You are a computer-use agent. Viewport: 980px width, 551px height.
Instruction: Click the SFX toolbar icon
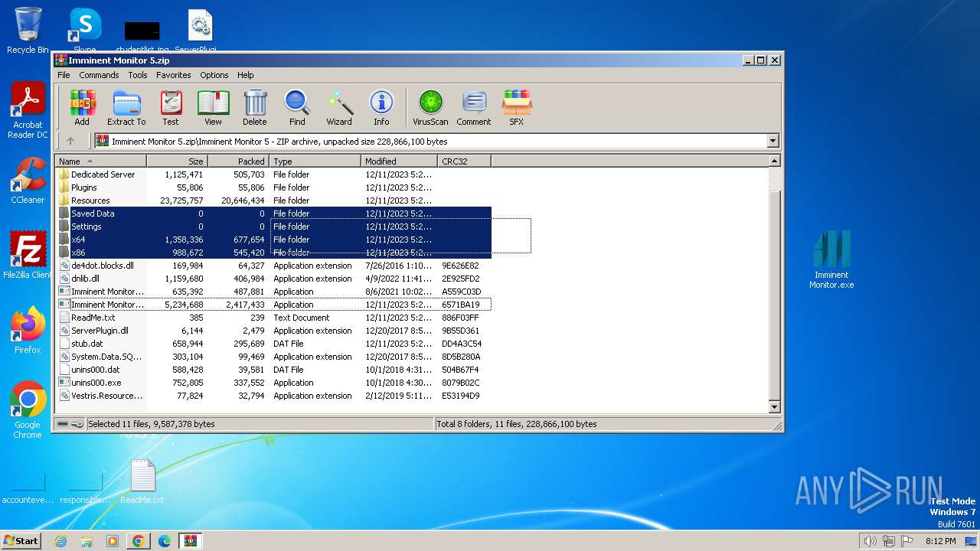click(517, 107)
